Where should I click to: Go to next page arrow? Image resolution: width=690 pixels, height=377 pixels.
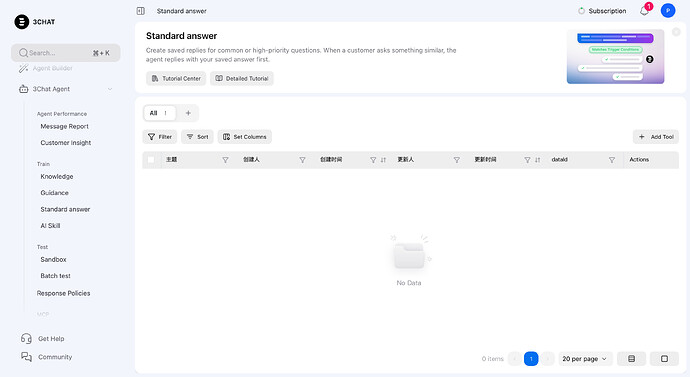coord(547,359)
